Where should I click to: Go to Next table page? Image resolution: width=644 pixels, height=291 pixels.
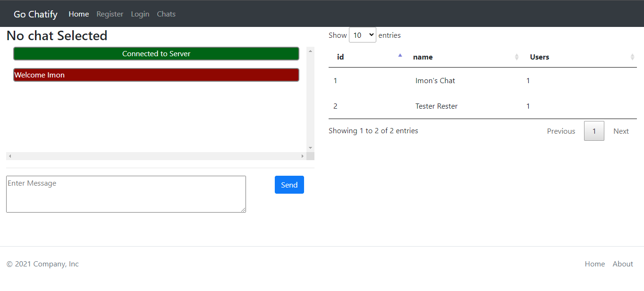pos(620,131)
